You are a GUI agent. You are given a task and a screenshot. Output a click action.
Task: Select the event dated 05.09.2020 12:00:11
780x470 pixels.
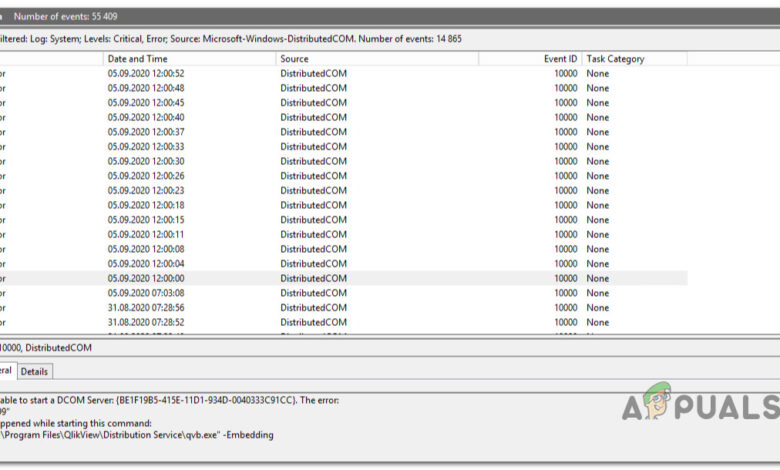[x=344, y=235]
